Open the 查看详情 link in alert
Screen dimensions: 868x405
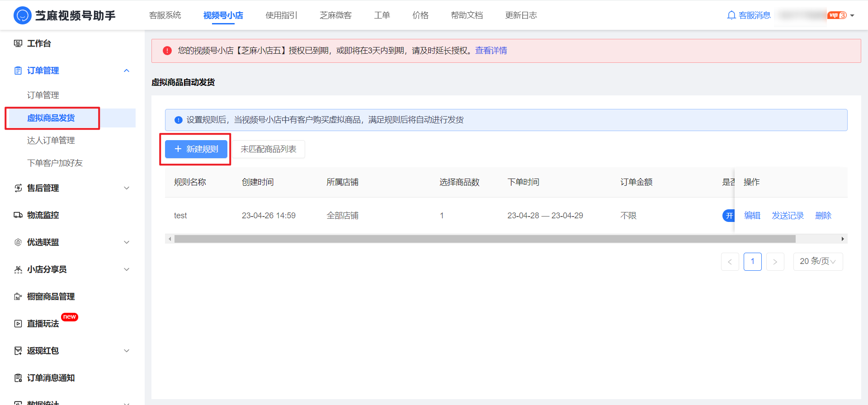(x=491, y=51)
